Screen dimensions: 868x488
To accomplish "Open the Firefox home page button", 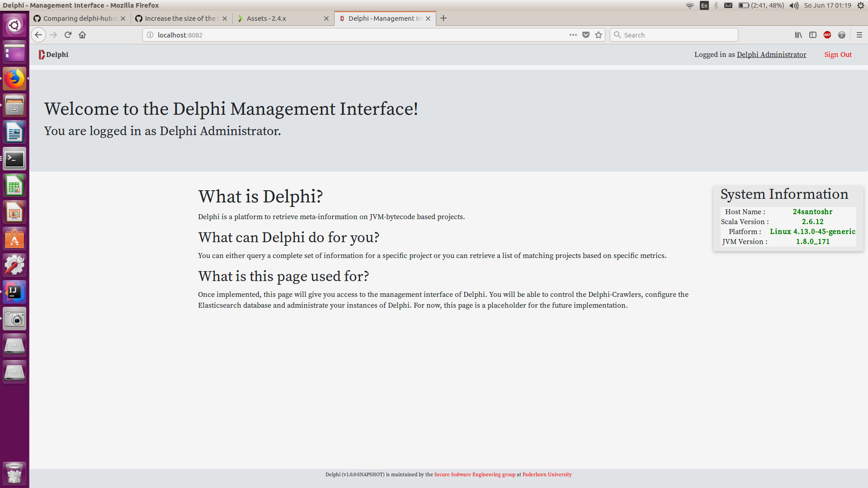I will pyautogui.click(x=82, y=35).
